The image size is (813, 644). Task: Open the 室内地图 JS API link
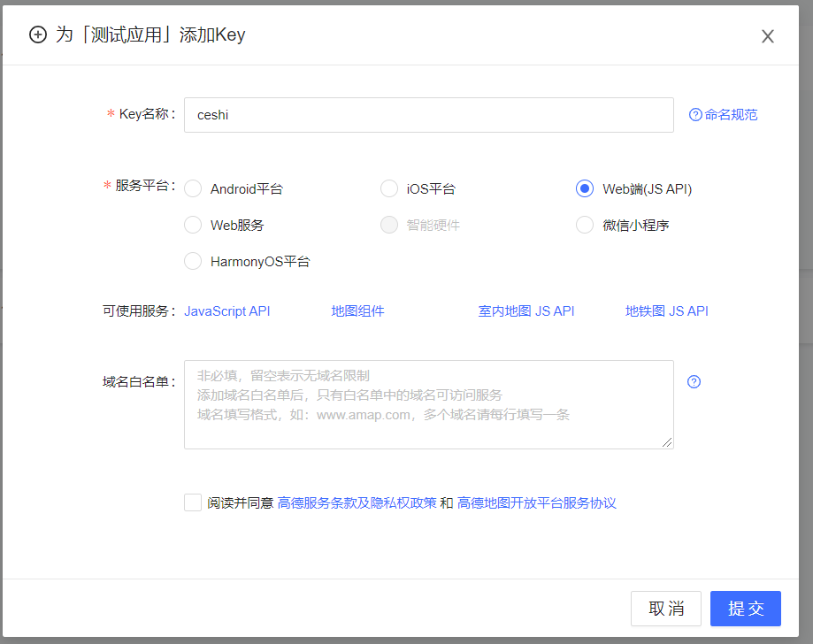click(x=525, y=310)
